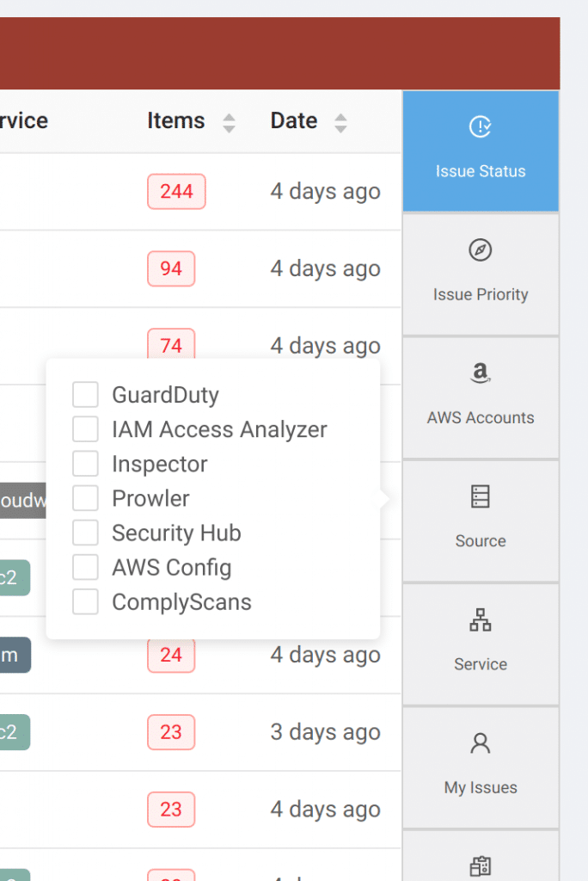Click the building icon below My Issues

[x=481, y=866]
